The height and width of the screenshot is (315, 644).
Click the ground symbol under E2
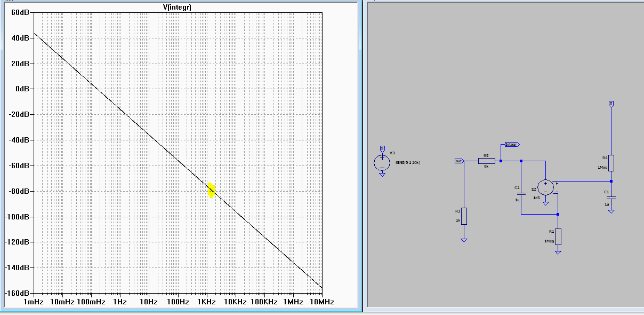pos(545,204)
